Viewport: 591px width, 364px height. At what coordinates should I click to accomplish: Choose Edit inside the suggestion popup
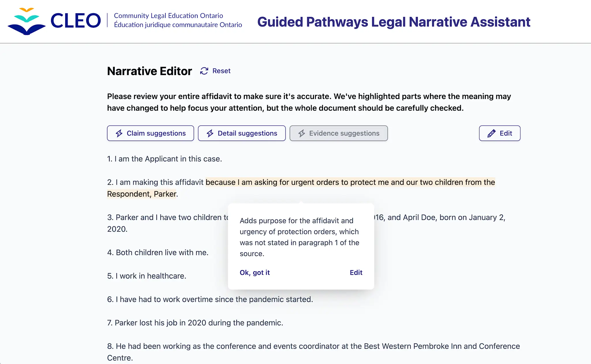(356, 272)
